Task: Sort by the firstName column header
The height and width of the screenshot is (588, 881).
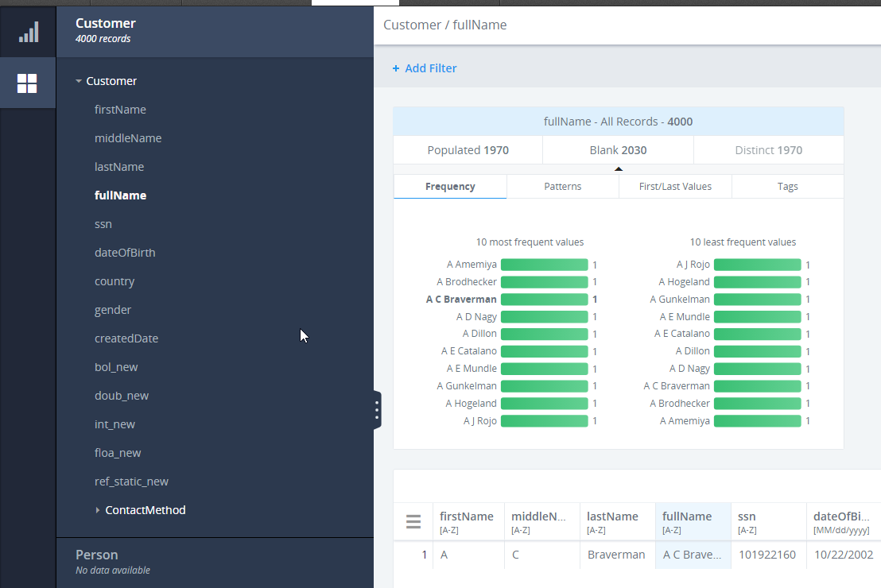Action: (x=468, y=522)
